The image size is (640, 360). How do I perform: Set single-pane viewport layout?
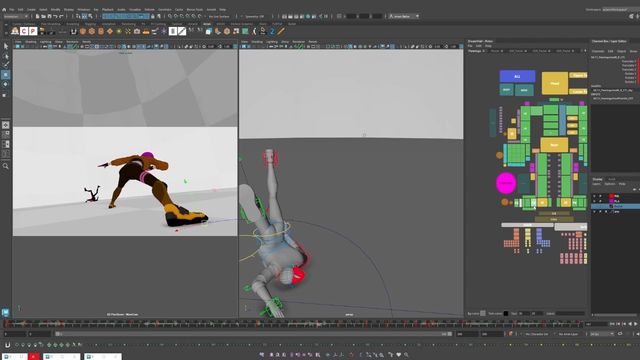[x=6, y=125]
